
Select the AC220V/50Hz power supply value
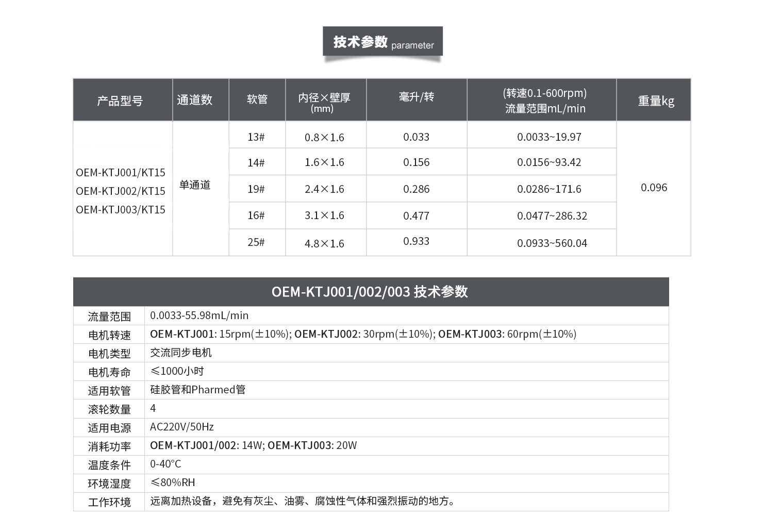pyautogui.click(x=182, y=427)
